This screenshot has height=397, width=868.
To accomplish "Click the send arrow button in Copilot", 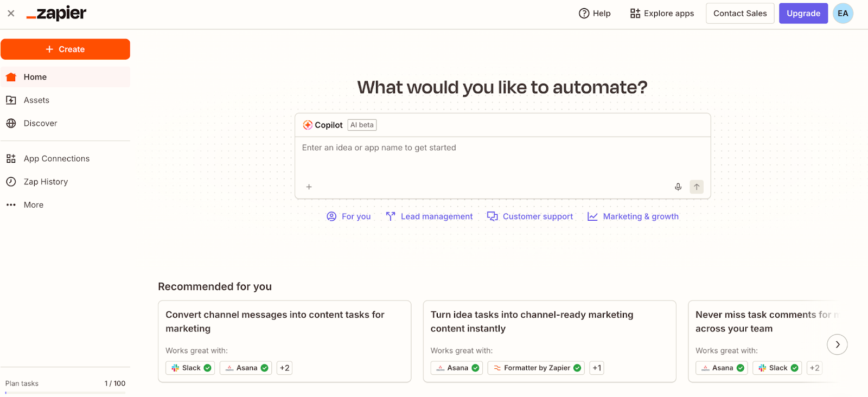I will tap(697, 187).
